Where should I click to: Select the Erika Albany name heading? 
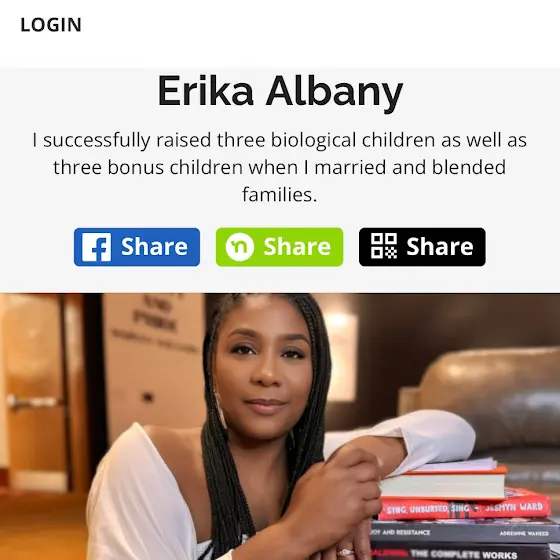(x=280, y=91)
